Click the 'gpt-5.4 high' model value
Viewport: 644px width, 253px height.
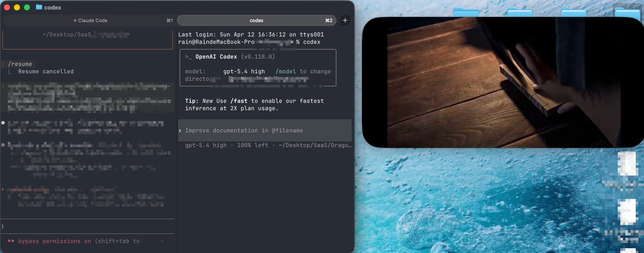pos(244,71)
